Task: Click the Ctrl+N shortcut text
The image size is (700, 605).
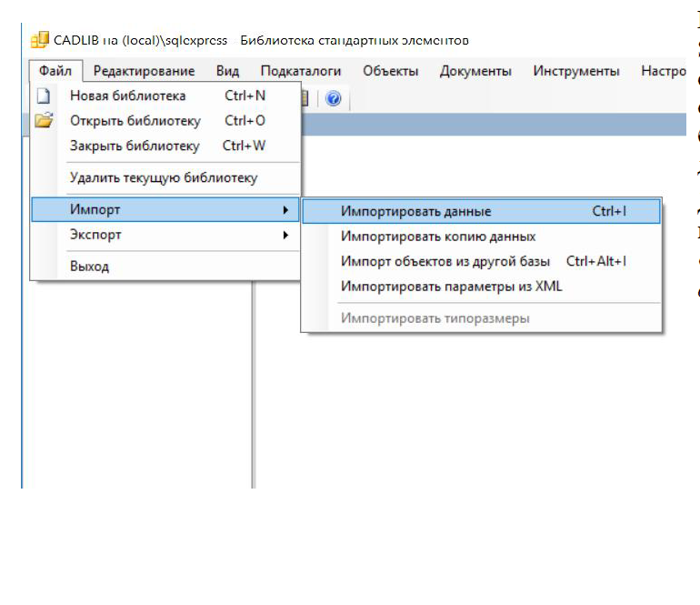Action: pyautogui.click(x=245, y=96)
